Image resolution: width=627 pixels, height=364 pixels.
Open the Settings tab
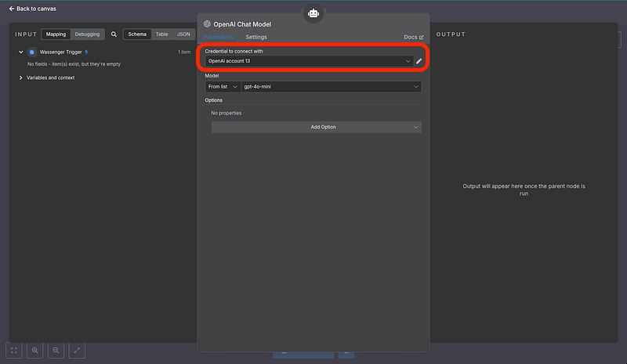coord(256,37)
